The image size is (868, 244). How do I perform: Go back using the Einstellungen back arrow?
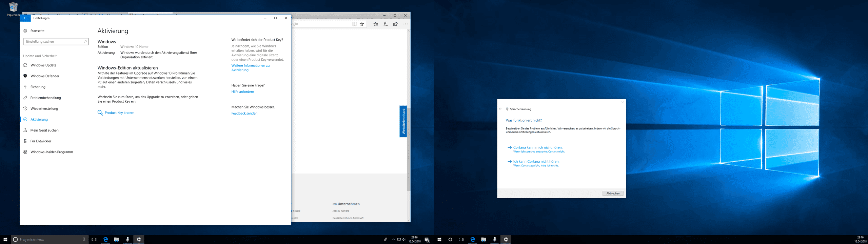point(25,18)
